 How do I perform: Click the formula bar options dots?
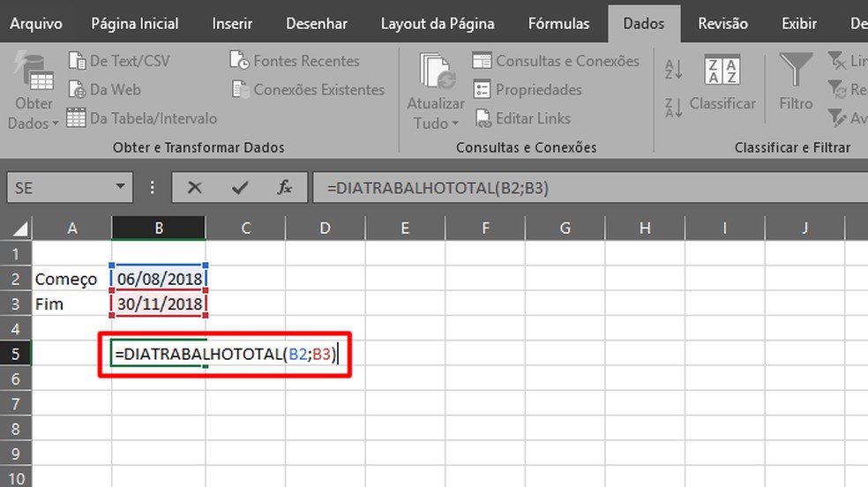[153, 188]
